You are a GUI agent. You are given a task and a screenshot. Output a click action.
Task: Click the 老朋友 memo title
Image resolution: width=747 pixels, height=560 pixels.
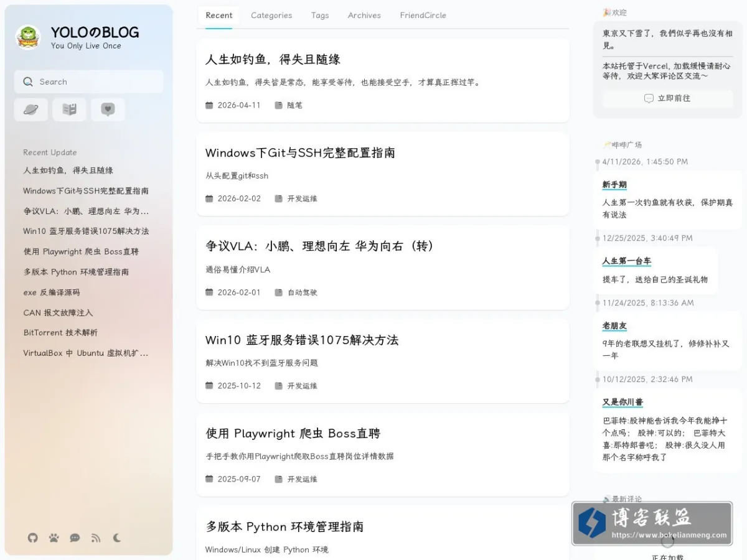pos(614,326)
